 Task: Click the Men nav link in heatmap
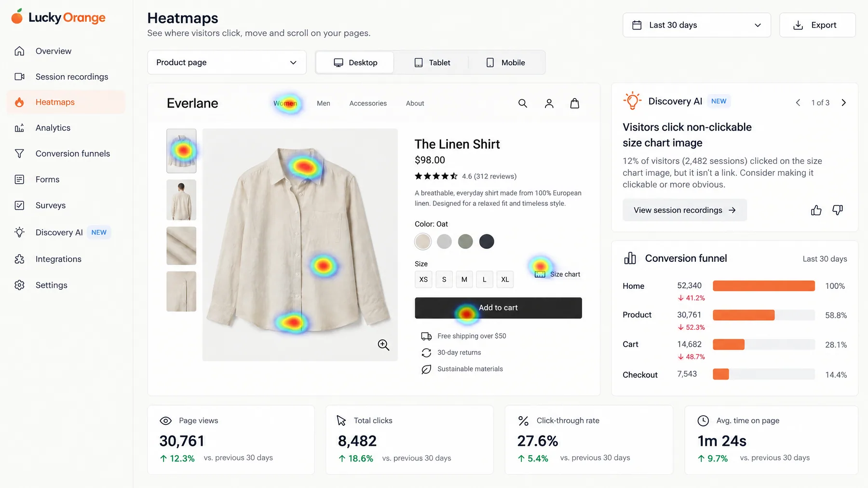tap(324, 103)
